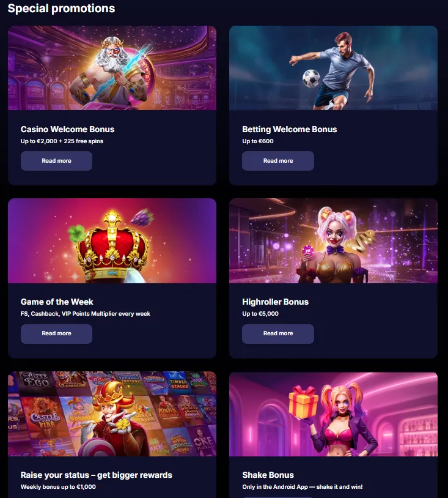Viewport: 448px width, 498px height.
Task: Open Casino Welcome Bonus Read more button
Action: point(56,161)
